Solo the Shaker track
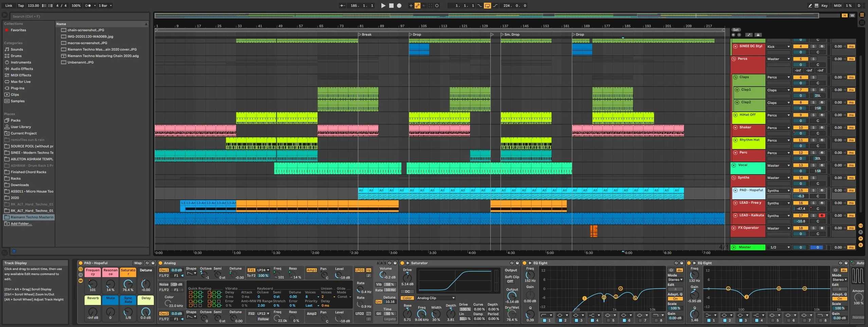 click(x=813, y=128)
